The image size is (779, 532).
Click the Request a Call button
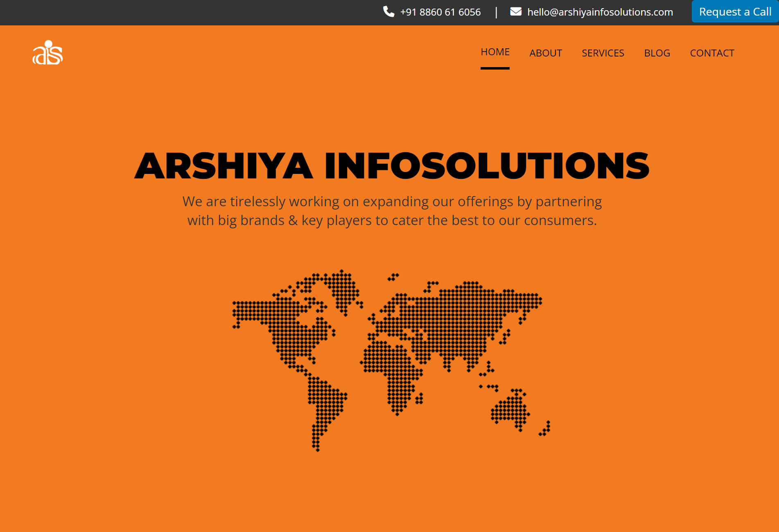pyautogui.click(x=735, y=11)
